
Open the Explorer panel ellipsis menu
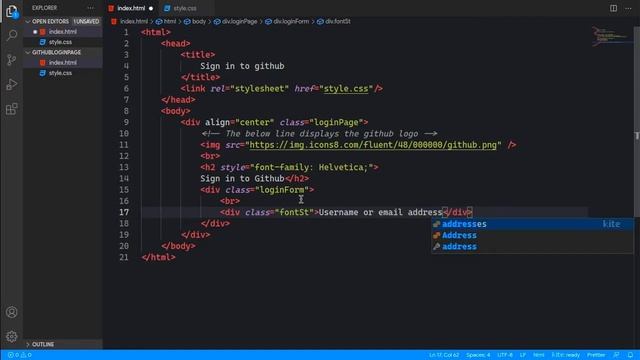[x=91, y=8]
